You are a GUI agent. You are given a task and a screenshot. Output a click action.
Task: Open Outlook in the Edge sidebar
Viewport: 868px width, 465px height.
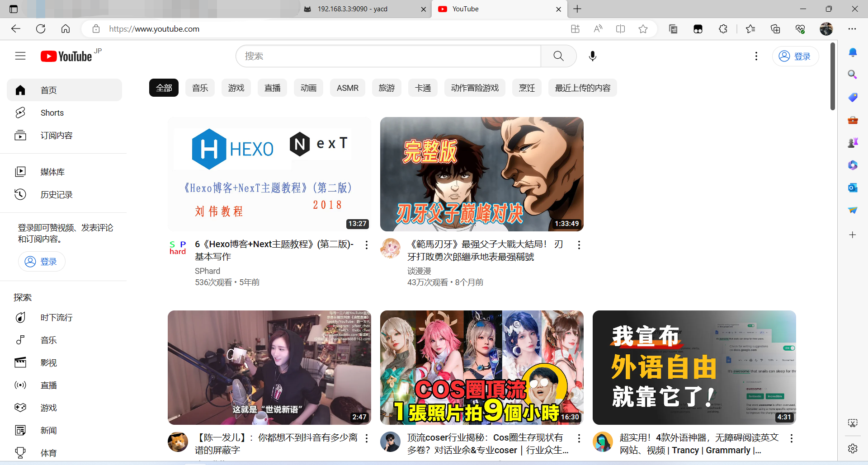tap(853, 188)
